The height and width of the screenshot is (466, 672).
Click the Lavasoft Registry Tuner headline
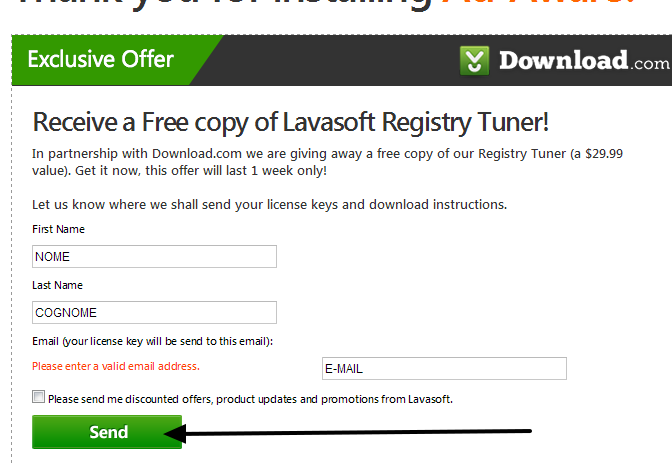(291, 123)
